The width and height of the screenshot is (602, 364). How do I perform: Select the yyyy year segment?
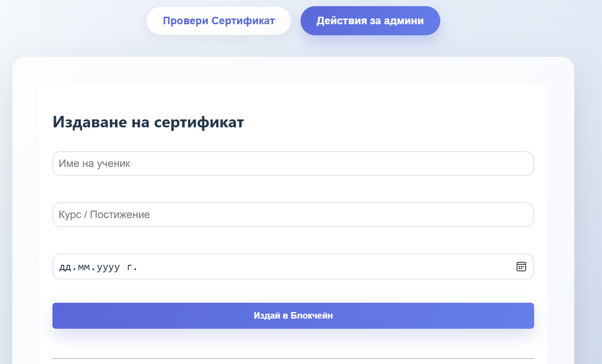point(107,267)
